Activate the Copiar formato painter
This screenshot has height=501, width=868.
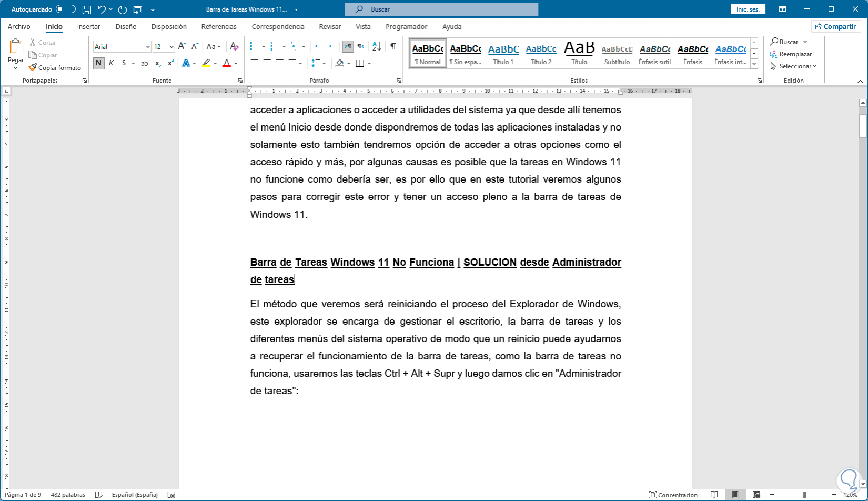(55, 68)
